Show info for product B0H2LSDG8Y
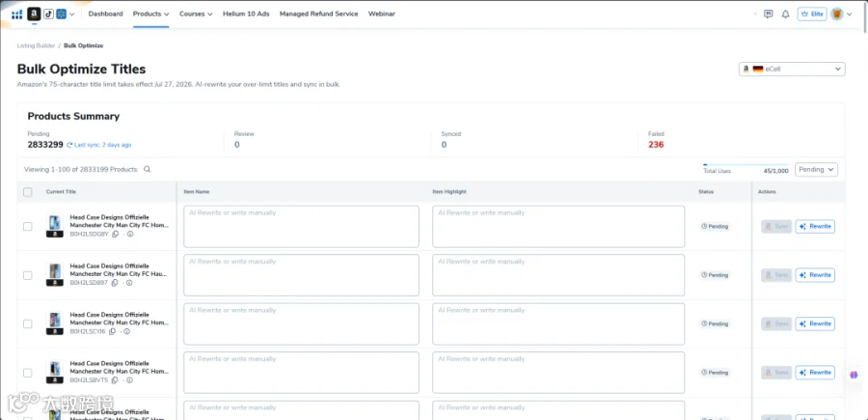 point(130,234)
